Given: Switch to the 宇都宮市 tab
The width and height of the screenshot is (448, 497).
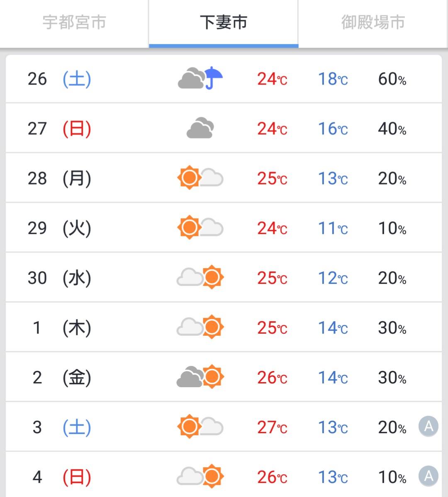Looking at the screenshot, I should 74,23.
